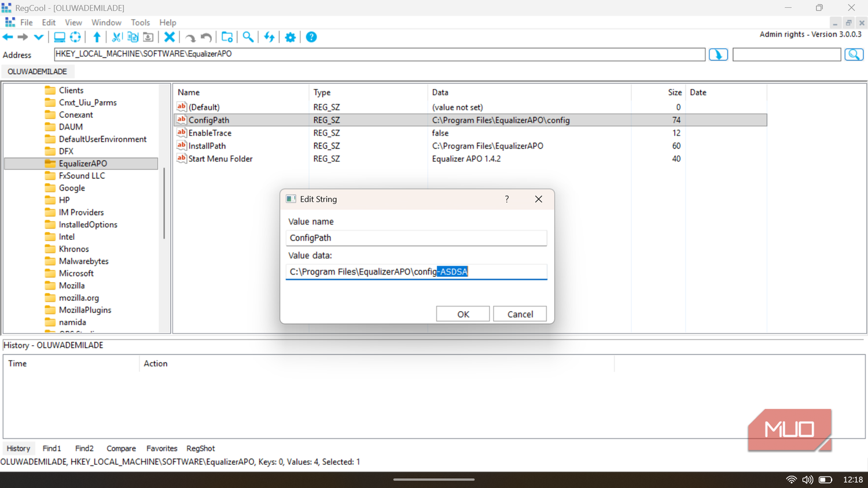This screenshot has width=868, height=488.
Task: Click the search button beside the search box
Action: click(x=854, y=54)
